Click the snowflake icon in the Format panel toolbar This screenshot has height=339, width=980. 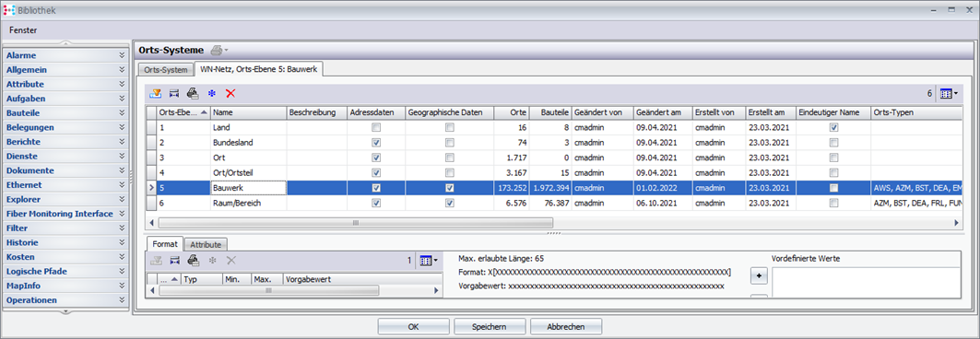click(x=211, y=261)
